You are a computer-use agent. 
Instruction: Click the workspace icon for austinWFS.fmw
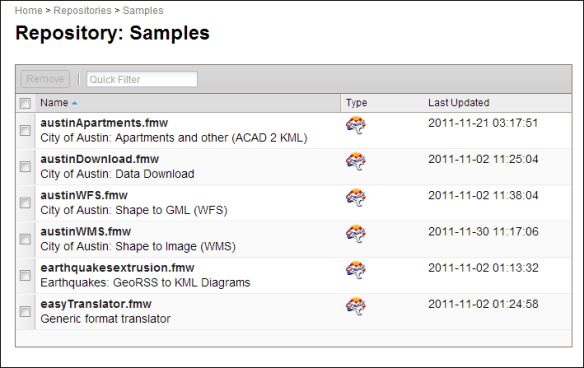pyautogui.click(x=356, y=198)
